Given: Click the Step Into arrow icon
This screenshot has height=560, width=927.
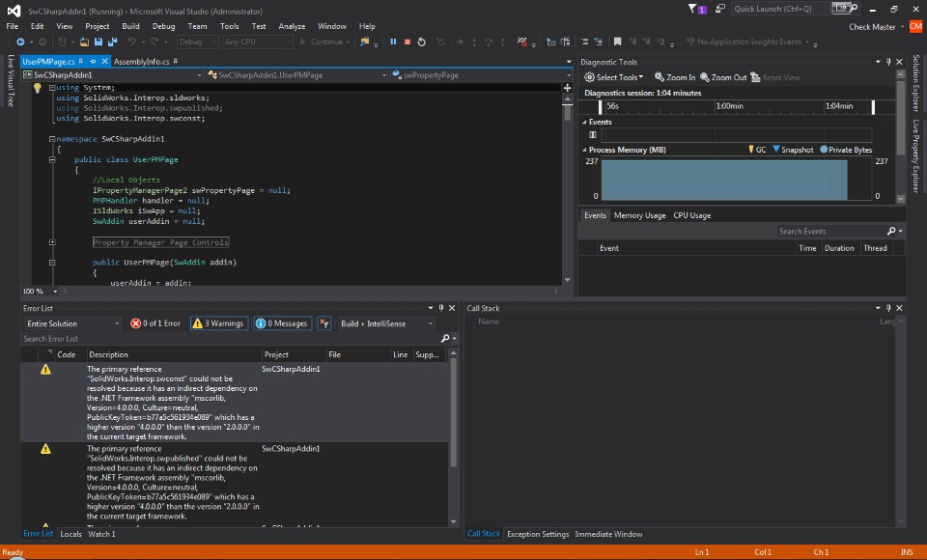Looking at the screenshot, I should click(x=474, y=42).
